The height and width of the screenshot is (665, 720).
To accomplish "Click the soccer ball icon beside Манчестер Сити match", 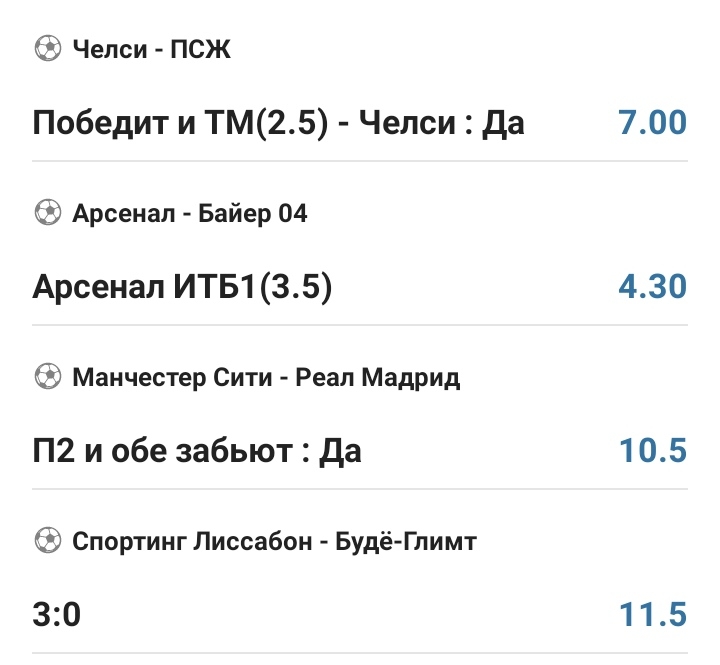I will (47, 377).
